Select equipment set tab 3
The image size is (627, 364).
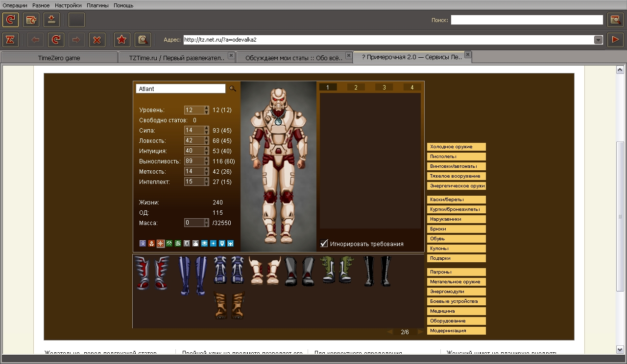[x=384, y=87]
